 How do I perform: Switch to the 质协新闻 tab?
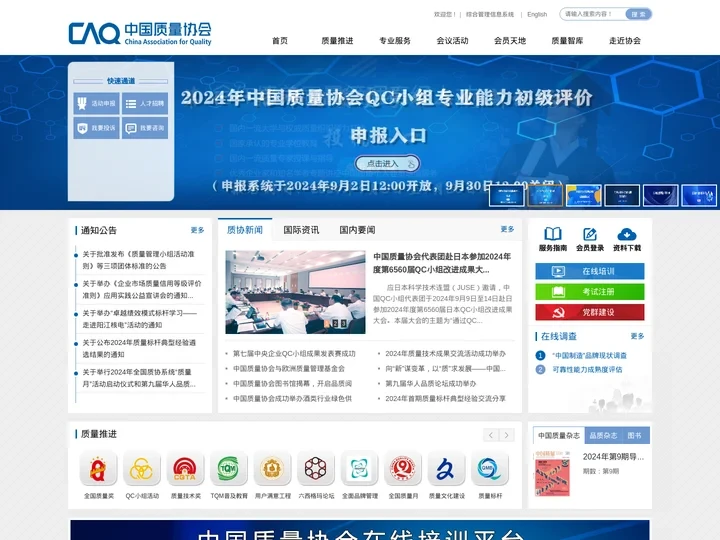(245, 230)
